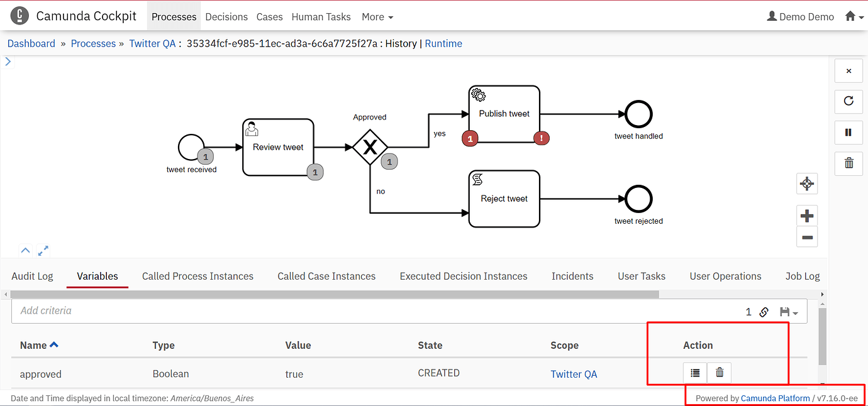This screenshot has height=406, width=868.
Task: Click the refresh icon in right toolbar
Action: coord(849,101)
